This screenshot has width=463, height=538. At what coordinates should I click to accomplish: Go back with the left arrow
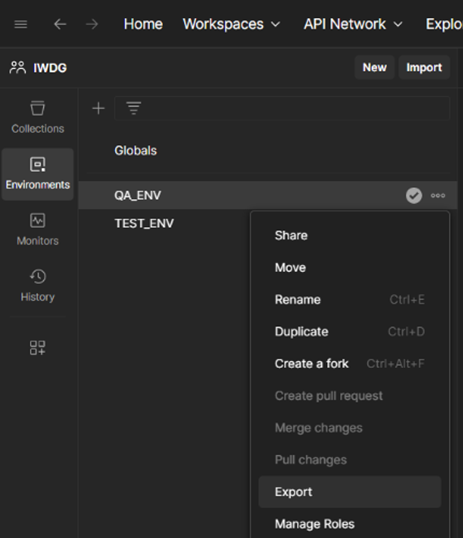60,24
